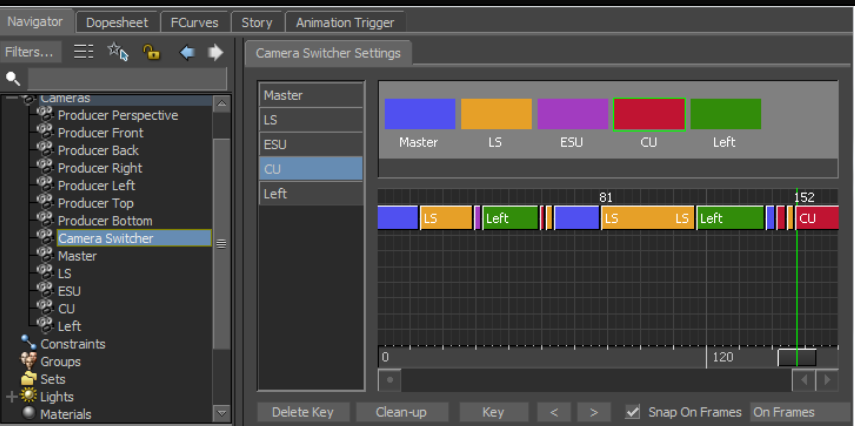This screenshot has width=855, height=427.
Task: Click the Delete Key button
Action: [303, 412]
